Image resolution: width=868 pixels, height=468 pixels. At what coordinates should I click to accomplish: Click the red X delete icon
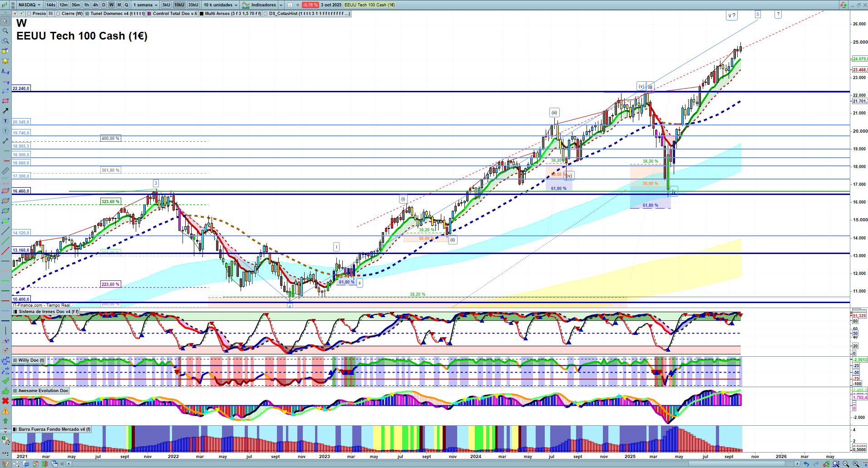coord(5,401)
